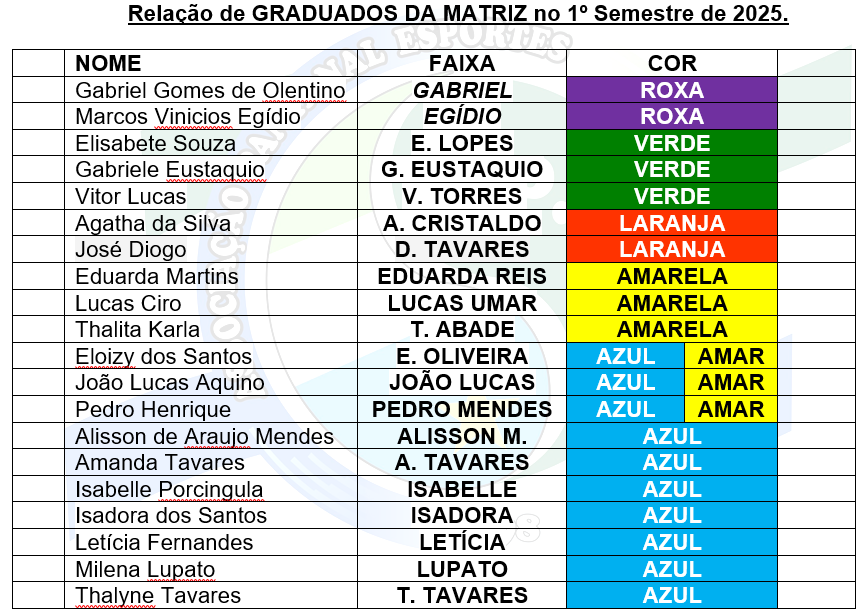Click the document title about GRADUADOS DA MATRIZ
Viewport: 866px width, 612px height.
[x=458, y=16]
